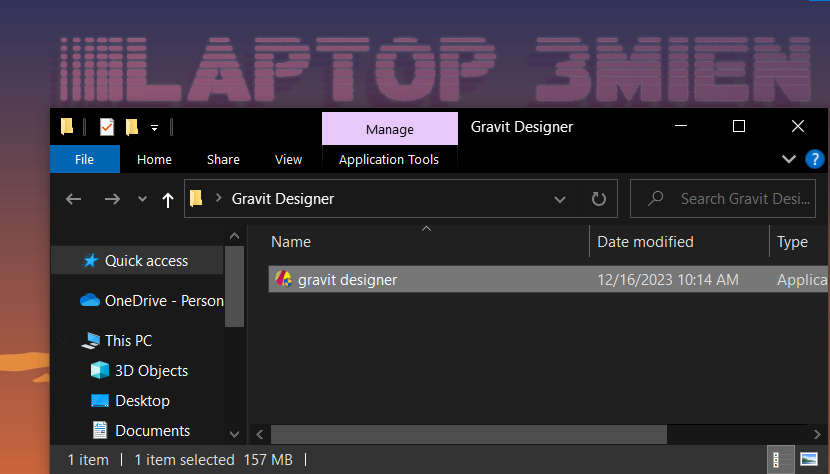Minimize the Gravit Designer window
Image resolution: width=830 pixels, height=474 pixels.
[x=681, y=126]
